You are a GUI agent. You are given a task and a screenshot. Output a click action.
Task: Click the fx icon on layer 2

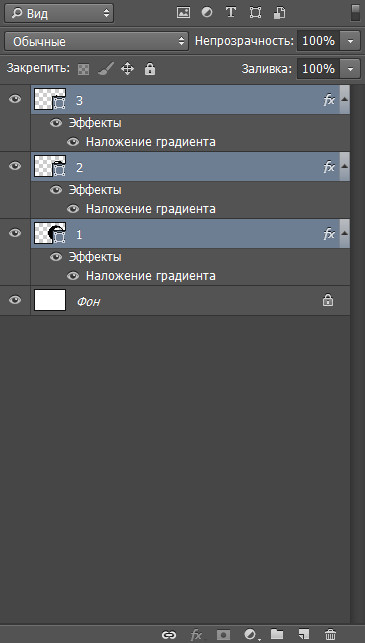[x=329, y=167]
